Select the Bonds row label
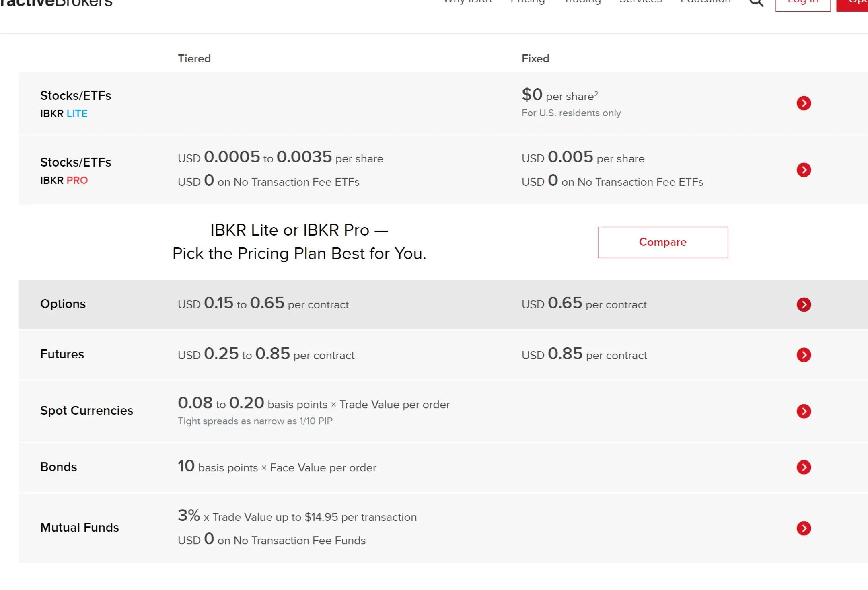Image resolution: width=868 pixels, height=590 pixels. pyautogui.click(x=58, y=467)
